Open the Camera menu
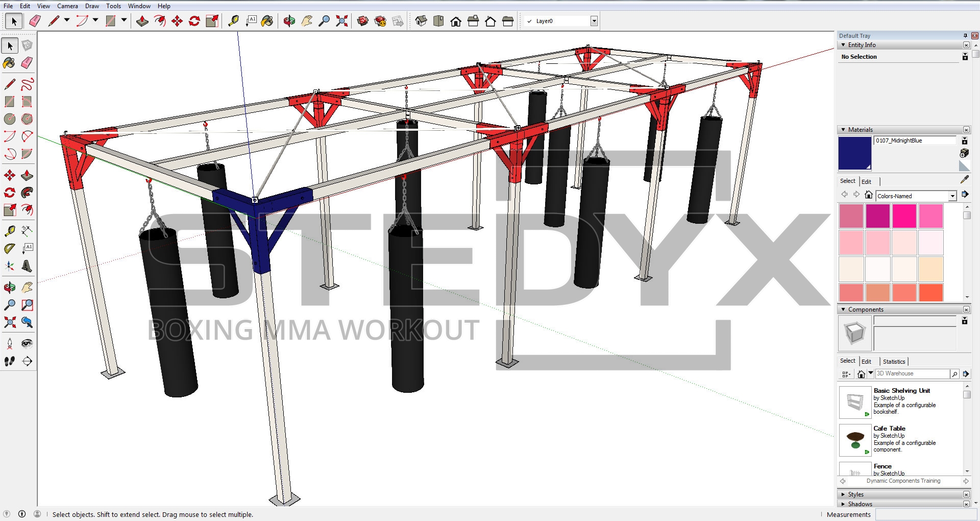The width and height of the screenshot is (980, 521). point(67,6)
